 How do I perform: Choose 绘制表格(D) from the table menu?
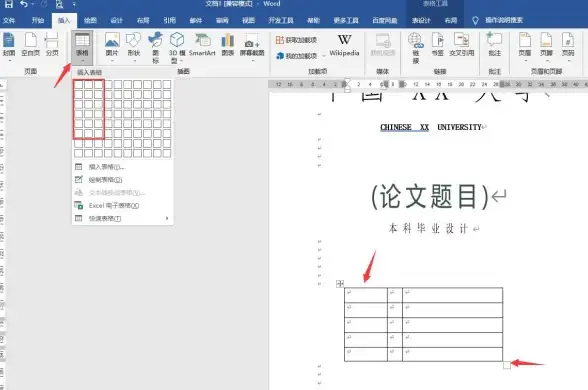tap(122, 180)
